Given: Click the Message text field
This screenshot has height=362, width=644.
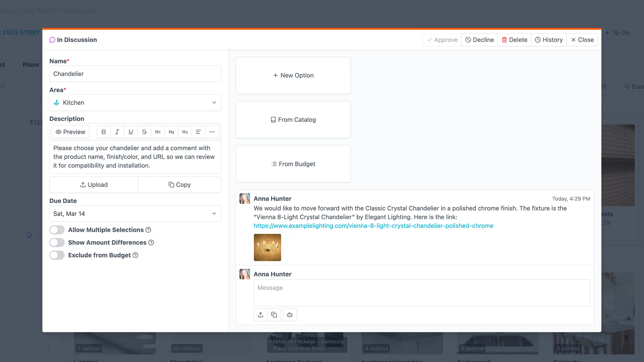Looking at the screenshot, I should (x=422, y=293).
